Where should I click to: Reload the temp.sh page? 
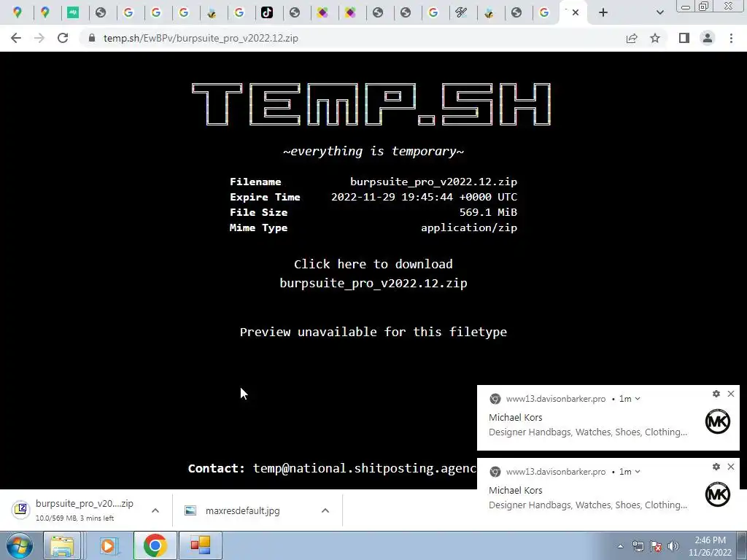63,38
